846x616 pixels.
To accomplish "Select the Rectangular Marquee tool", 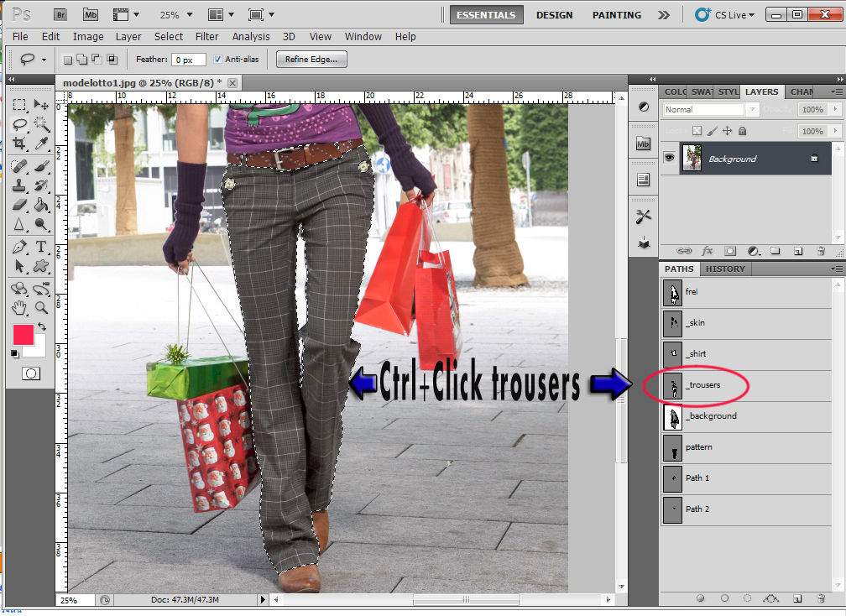I will click(19, 104).
